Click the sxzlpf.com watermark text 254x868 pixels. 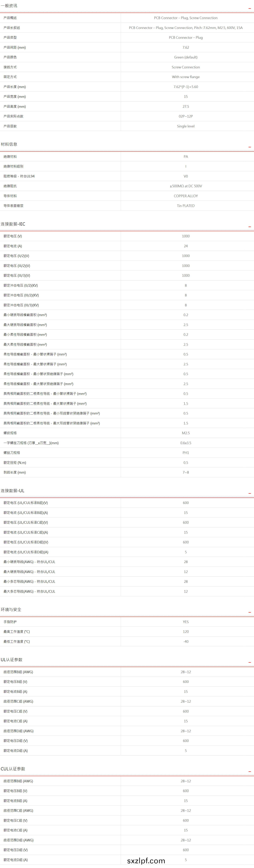(146, 861)
